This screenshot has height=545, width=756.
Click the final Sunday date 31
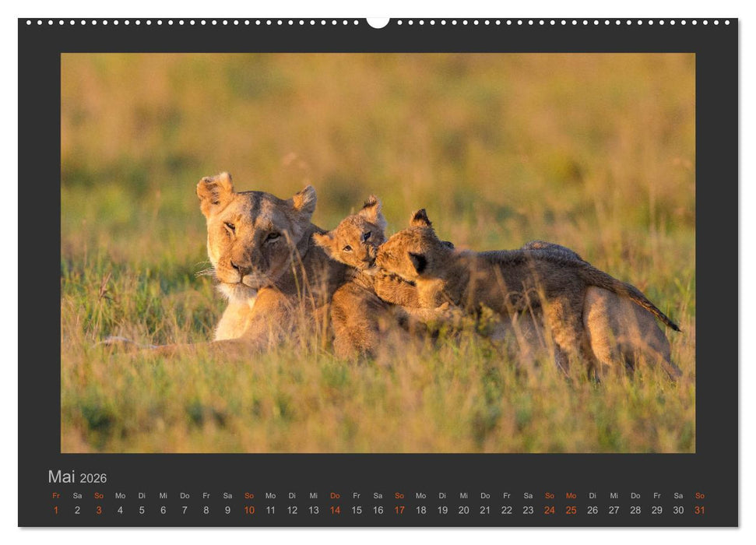(699, 512)
